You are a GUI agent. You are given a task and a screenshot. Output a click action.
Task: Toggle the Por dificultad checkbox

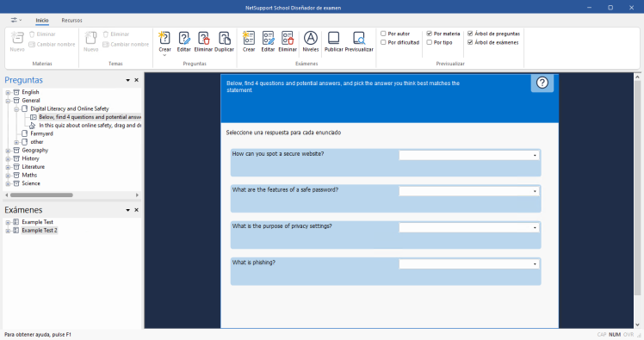[x=383, y=42]
